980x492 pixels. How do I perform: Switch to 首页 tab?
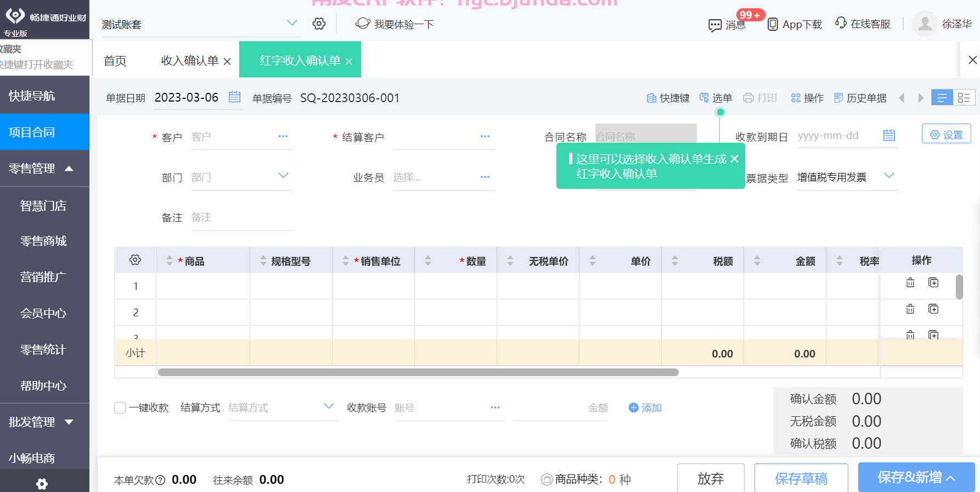pos(115,60)
